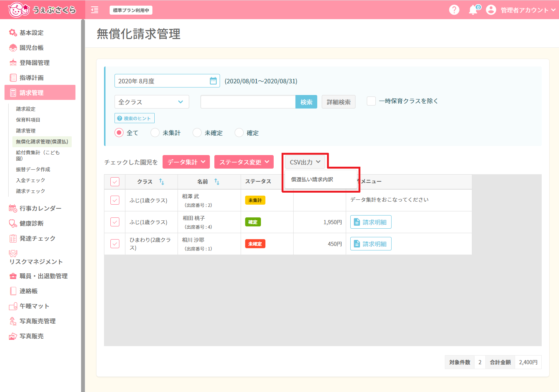The width and height of the screenshot is (559, 392).
Task: Select the 全て radio button
Action: click(x=119, y=133)
